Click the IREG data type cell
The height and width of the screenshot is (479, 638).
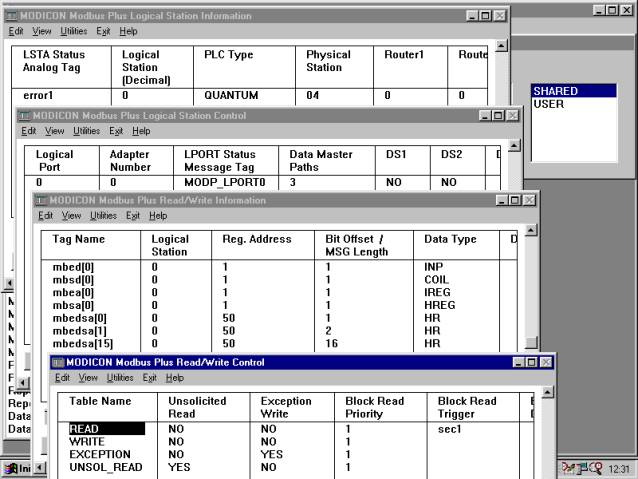click(x=437, y=293)
